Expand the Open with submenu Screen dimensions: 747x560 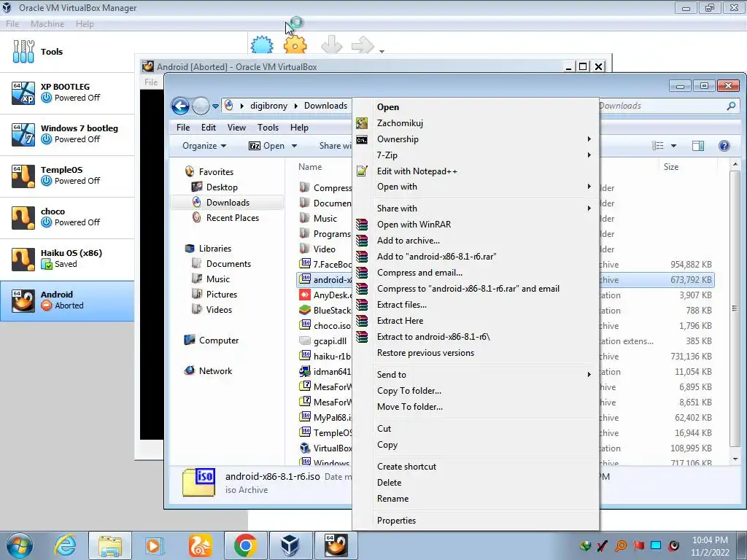coord(476,187)
